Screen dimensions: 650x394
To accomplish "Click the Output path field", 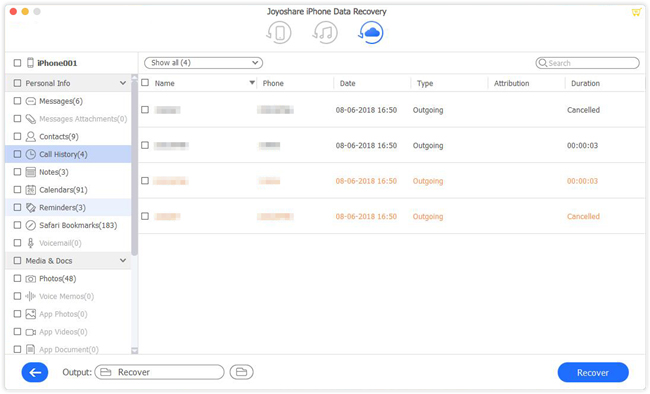I will pyautogui.click(x=160, y=372).
